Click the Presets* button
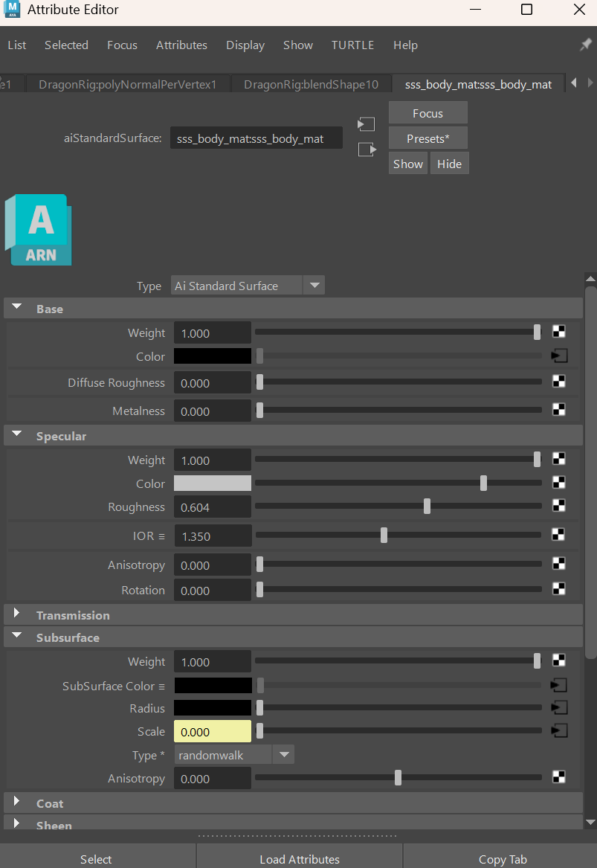 click(x=428, y=138)
